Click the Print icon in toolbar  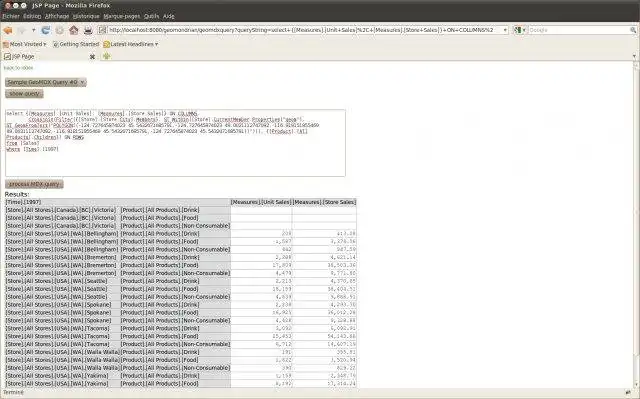click(88, 30)
